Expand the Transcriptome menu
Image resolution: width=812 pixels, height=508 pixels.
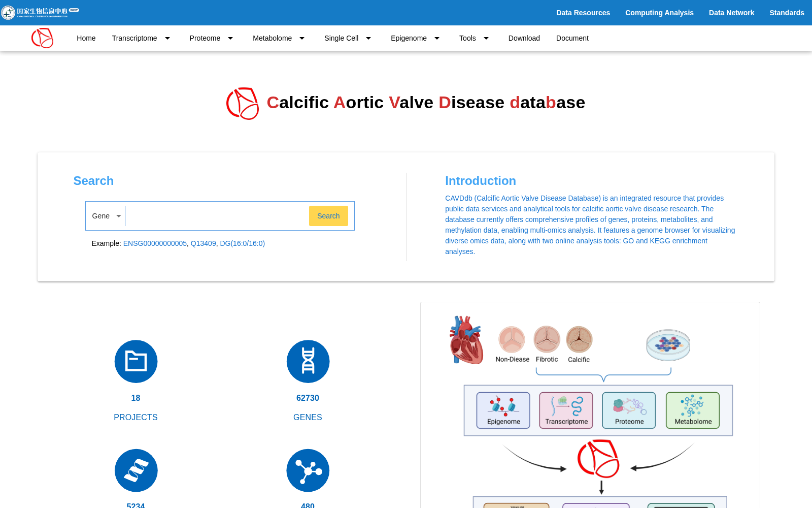[141, 38]
